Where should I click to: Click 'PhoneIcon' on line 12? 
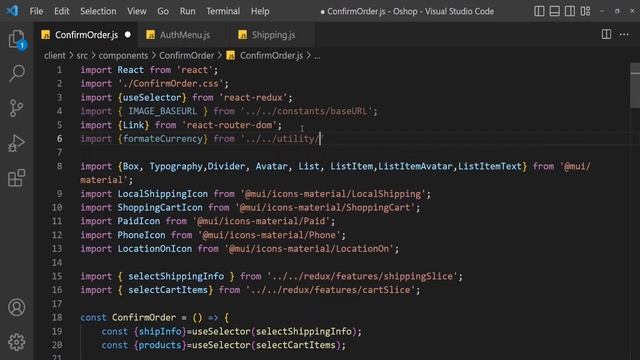pos(141,235)
